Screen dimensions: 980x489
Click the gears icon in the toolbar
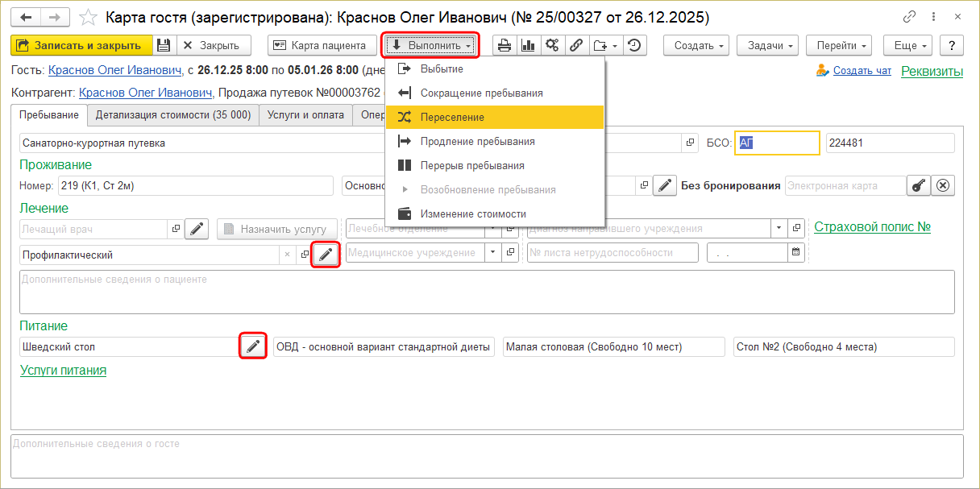pos(553,46)
